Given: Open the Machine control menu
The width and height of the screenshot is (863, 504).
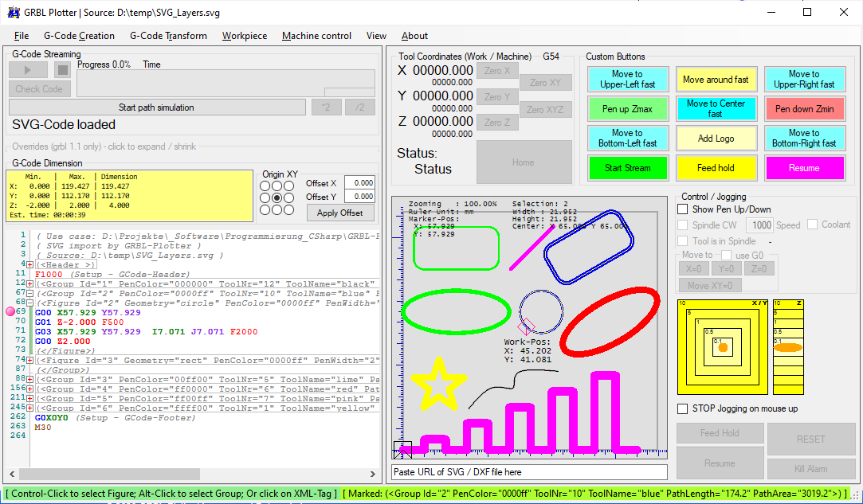Looking at the screenshot, I should (316, 36).
